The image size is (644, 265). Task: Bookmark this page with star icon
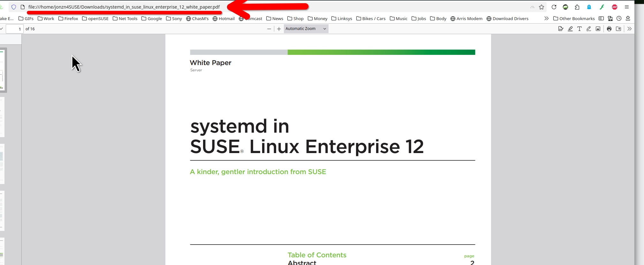pyautogui.click(x=542, y=7)
